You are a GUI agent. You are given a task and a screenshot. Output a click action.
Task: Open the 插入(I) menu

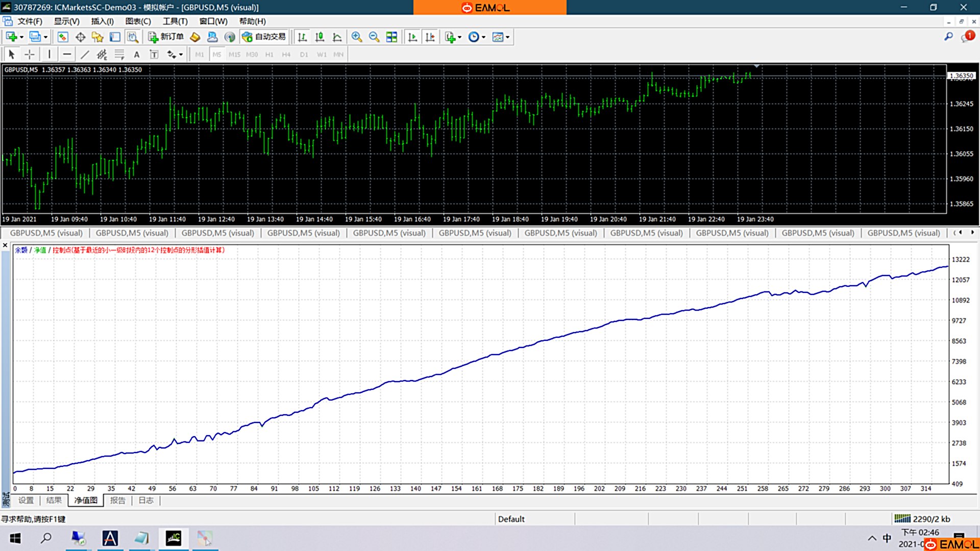coord(102,21)
